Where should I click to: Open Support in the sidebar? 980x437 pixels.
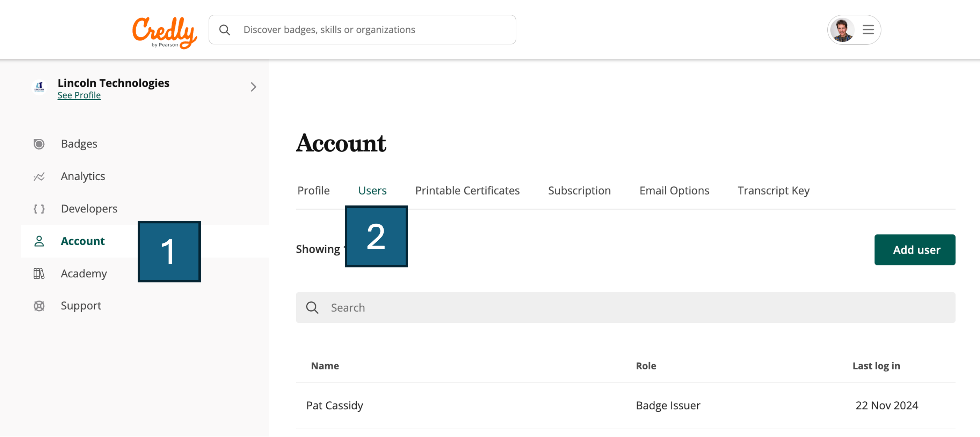pyautogui.click(x=81, y=306)
